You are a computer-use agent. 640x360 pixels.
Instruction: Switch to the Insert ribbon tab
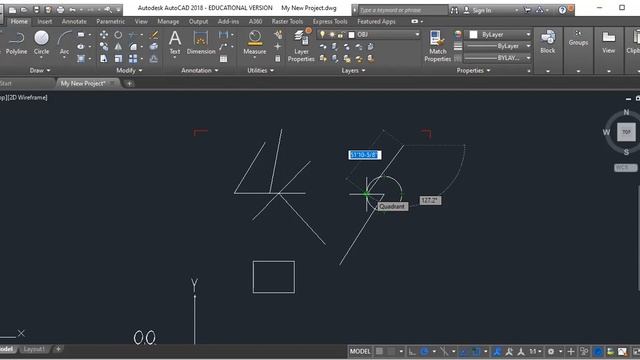coord(44,21)
